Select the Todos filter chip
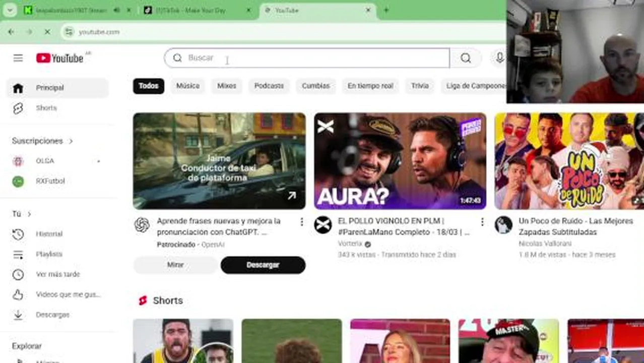 [149, 86]
